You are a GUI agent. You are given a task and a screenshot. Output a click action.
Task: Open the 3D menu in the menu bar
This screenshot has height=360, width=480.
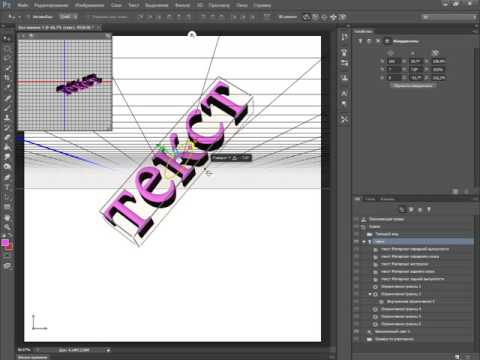200,5
